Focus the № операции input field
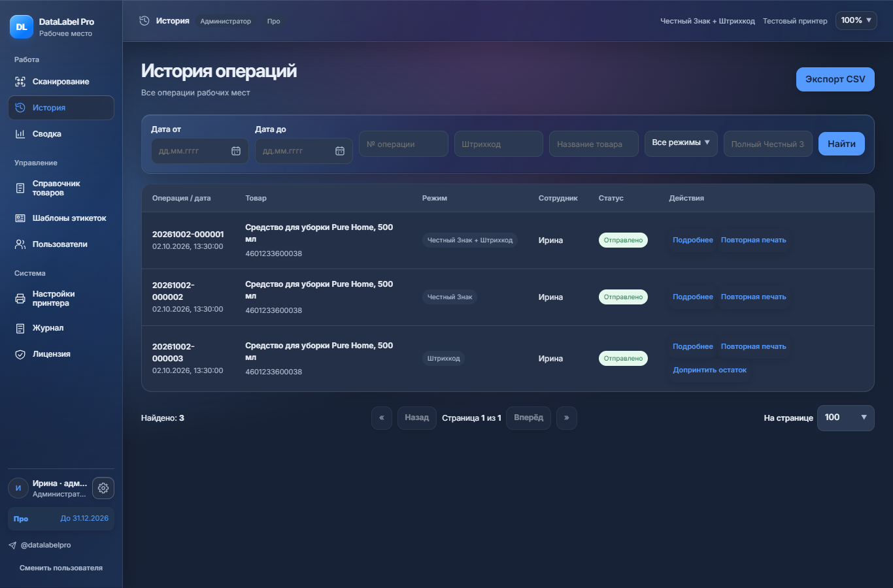The width and height of the screenshot is (893, 588). pyautogui.click(x=403, y=144)
